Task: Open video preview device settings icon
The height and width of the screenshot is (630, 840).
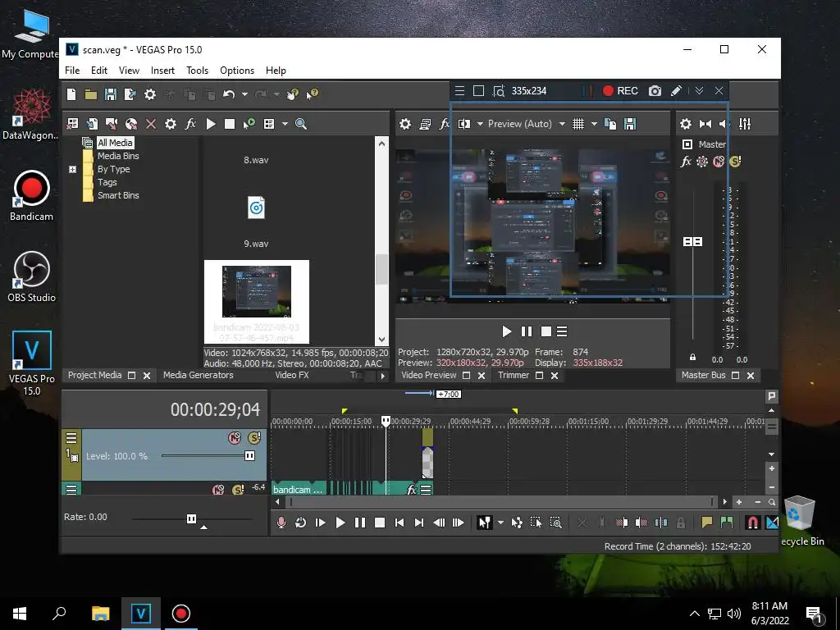Action: click(x=405, y=125)
